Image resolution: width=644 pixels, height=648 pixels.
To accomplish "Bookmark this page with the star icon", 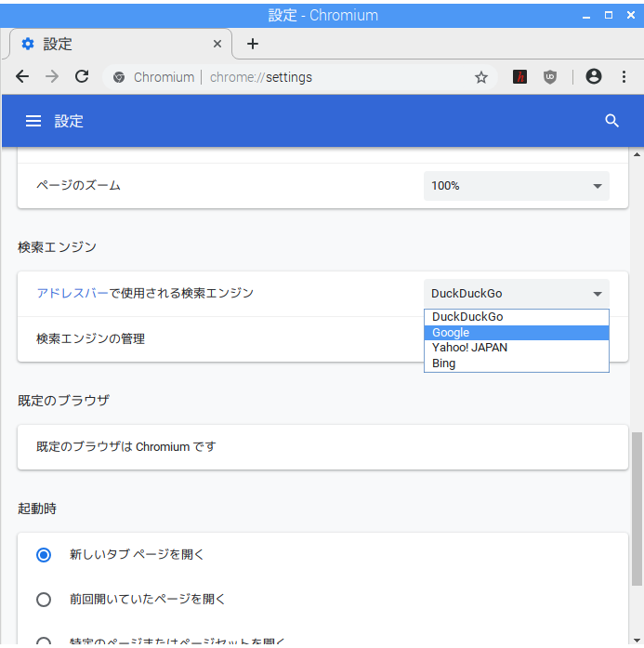I will tap(481, 77).
